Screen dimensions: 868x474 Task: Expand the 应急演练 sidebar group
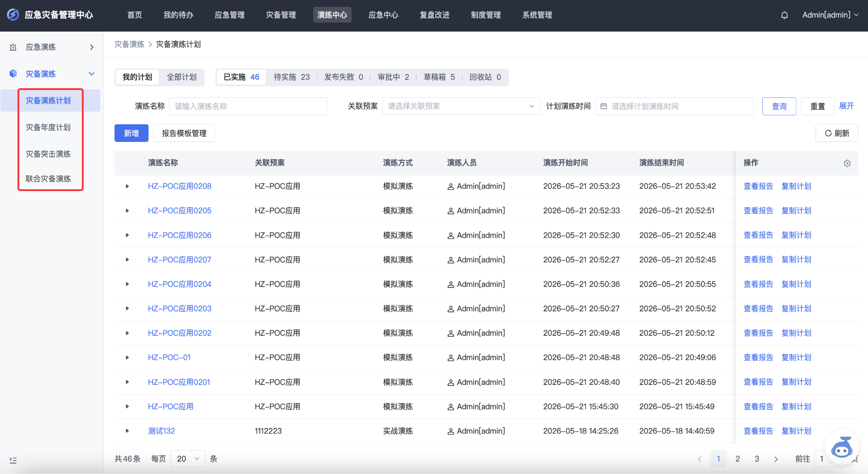91,47
